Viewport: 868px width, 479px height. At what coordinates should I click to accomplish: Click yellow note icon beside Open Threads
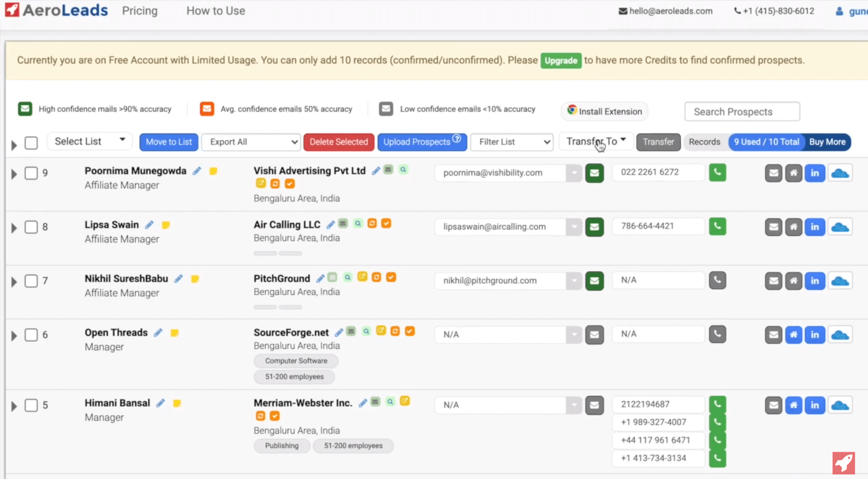(x=174, y=333)
